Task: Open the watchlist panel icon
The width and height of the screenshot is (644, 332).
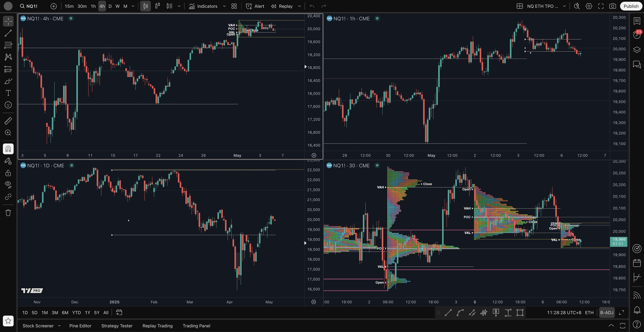Action: (637, 21)
